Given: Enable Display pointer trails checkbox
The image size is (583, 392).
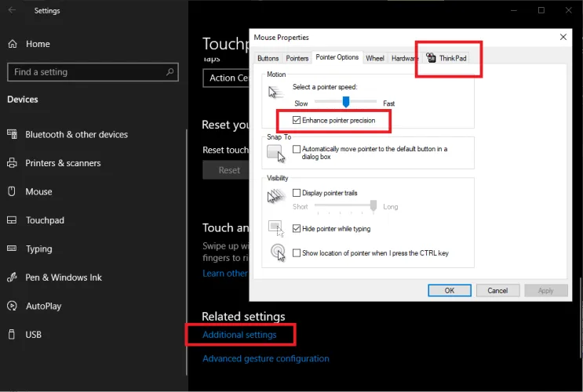Looking at the screenshot, I should [297, 193].
